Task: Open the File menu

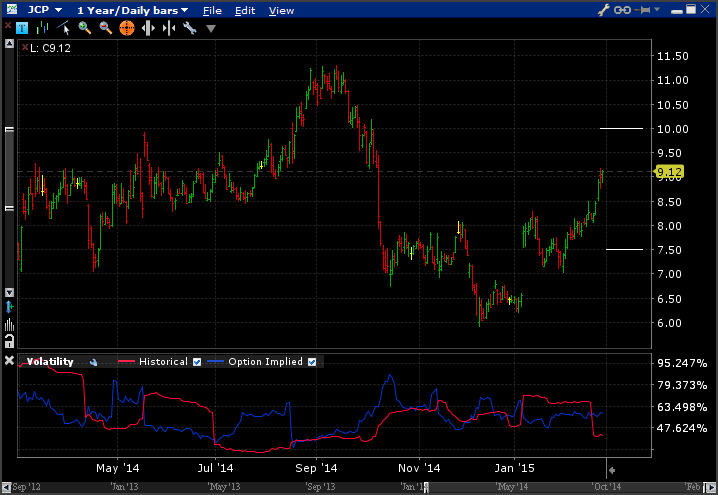Action: [212, 11]
